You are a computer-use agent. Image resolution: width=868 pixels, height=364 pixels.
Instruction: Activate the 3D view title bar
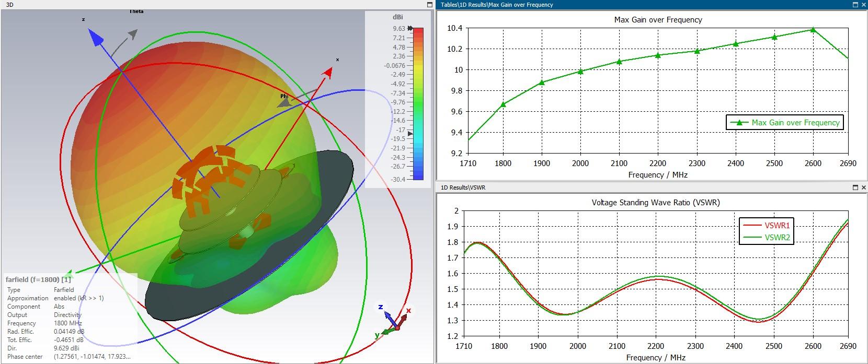click(209, 5)
